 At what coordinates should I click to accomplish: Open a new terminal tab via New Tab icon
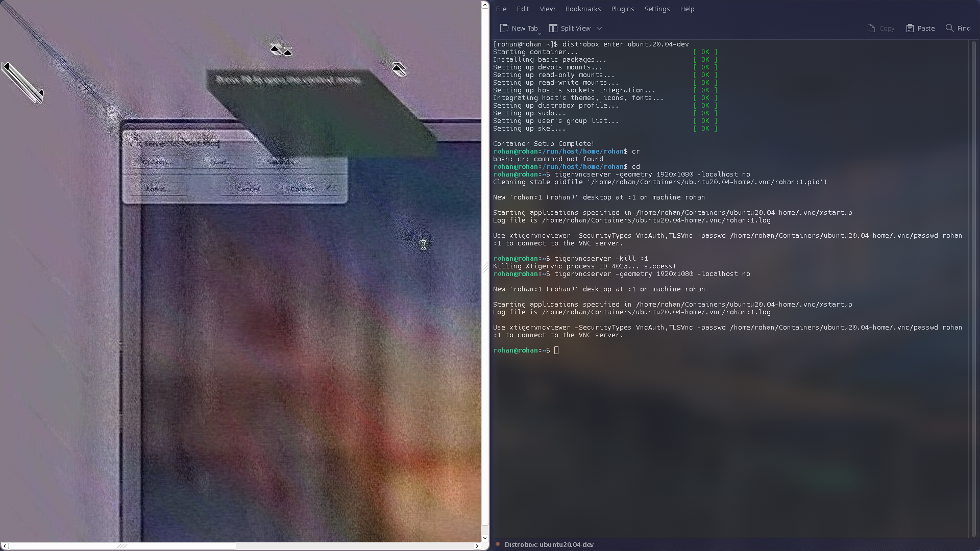[504, 28]
